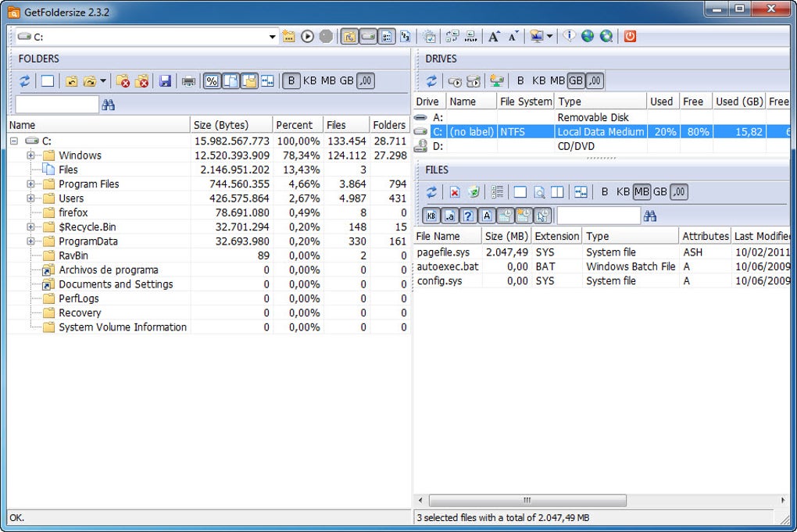Select the D: CD/DVD drive row
Screen dimensions: 797x532
pos(602,146)
